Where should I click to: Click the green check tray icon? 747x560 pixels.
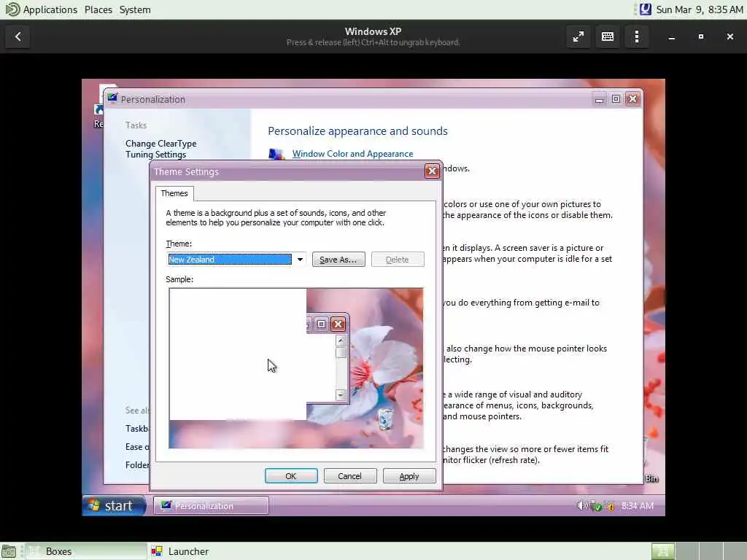click(x=597, y=506)
